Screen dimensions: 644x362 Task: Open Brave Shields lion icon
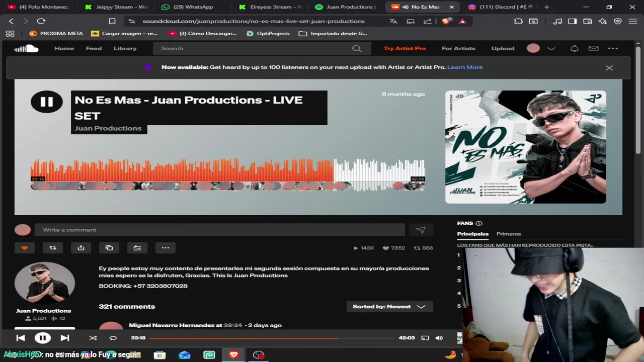point(446,21)
